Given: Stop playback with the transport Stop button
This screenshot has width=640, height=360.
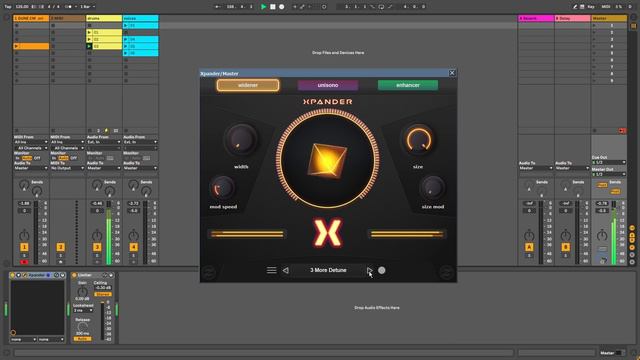Looking at the screenshot, I should point(273,7).
